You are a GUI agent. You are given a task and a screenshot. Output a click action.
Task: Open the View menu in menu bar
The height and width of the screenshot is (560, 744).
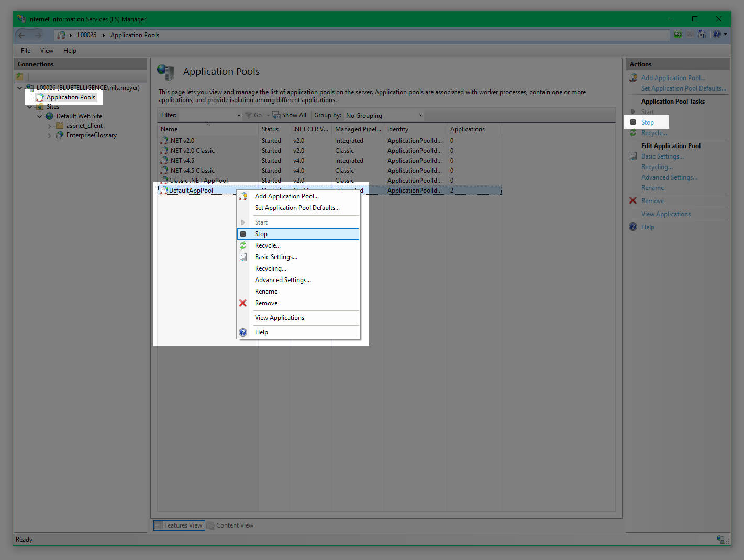(x=47, y=51)
